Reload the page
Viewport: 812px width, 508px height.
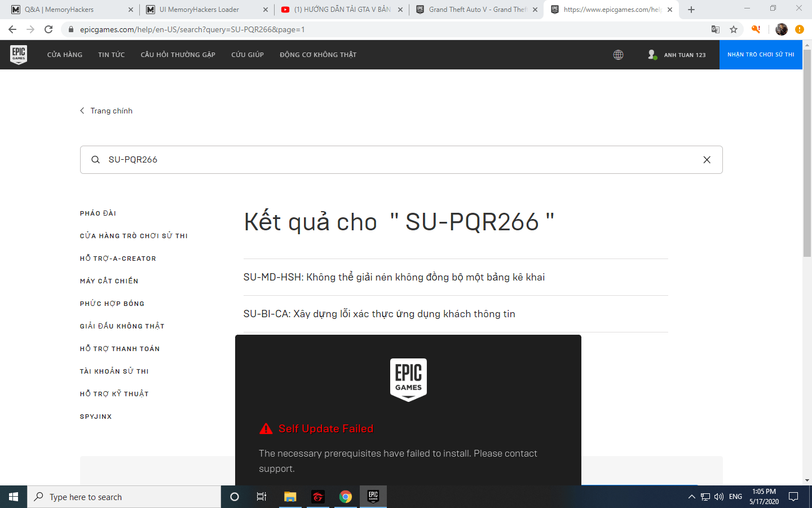[48, 29]
